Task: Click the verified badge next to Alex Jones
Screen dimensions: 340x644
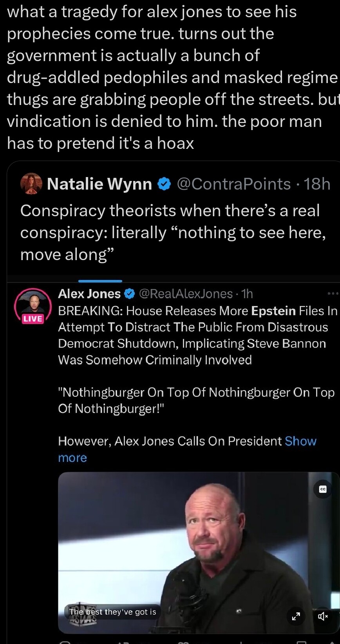Action: (x=130, y=294)
